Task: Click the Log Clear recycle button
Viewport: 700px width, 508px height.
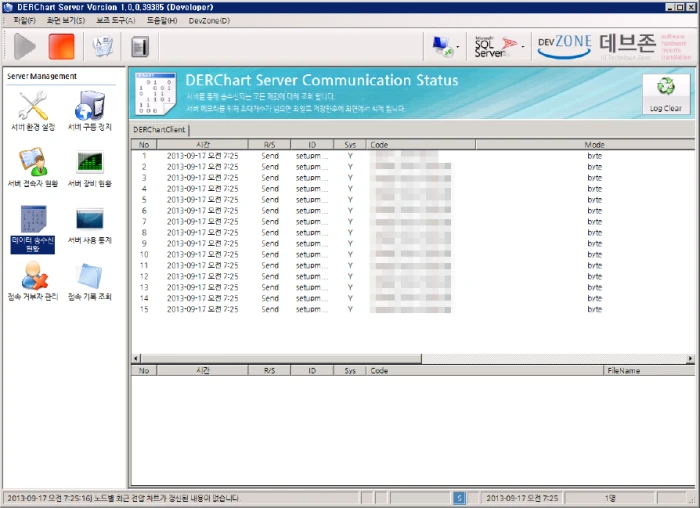Action: pos(666,94)
